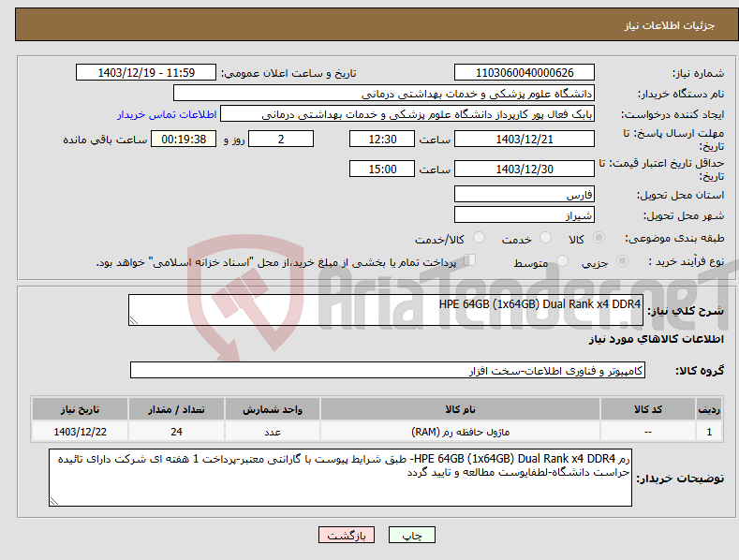This screenshot has width=739, height=560.
Task: Select the کالا/خدمت radio button
Action: (x=479, y=238)
